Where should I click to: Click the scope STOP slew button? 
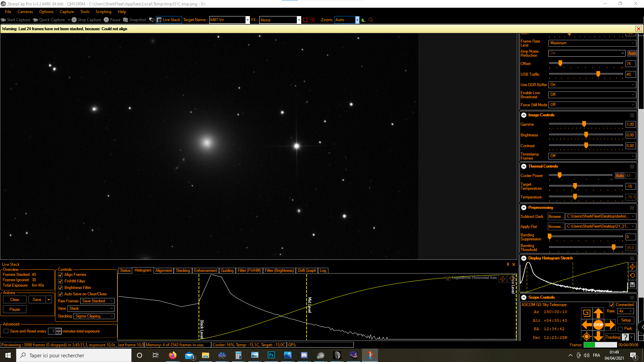pyautogui.click(x=598, y=324)
